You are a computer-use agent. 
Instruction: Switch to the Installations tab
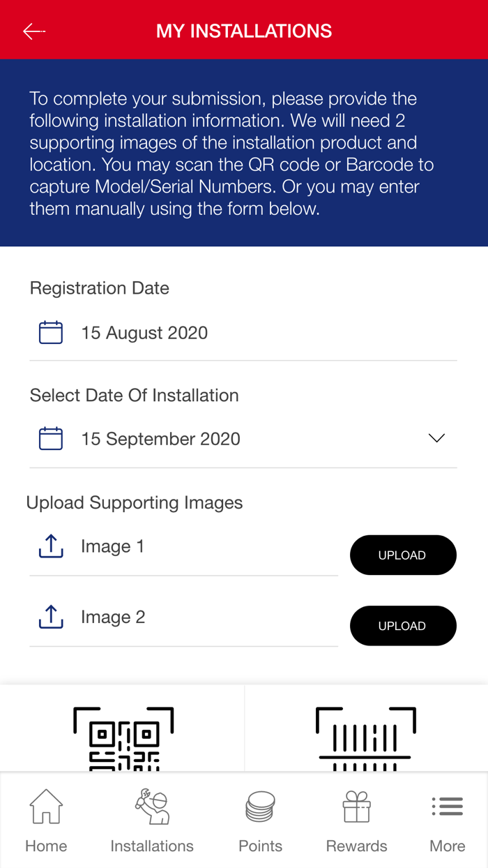click(152, 821)
